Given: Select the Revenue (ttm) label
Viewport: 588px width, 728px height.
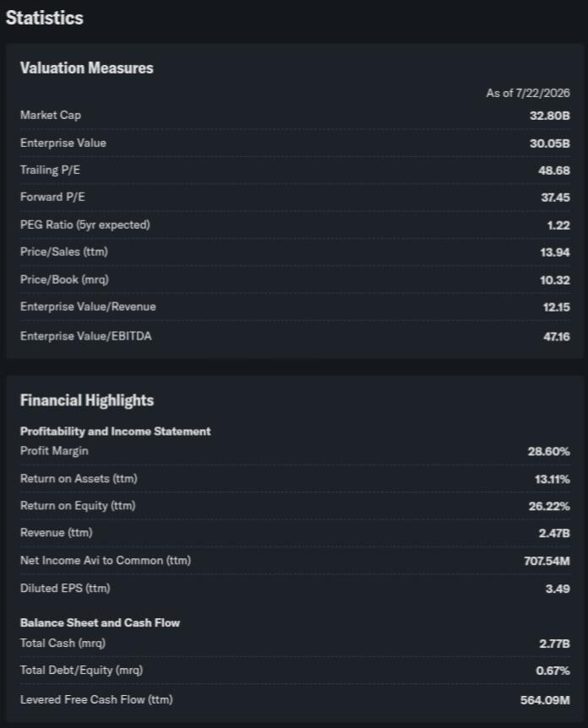Looking at the screenshot, I should click(57, 533).
